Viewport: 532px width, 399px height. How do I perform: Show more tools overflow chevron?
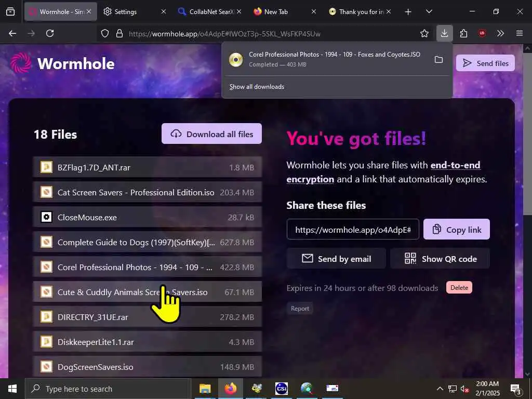pyautogui.click(x=500, y=33)
